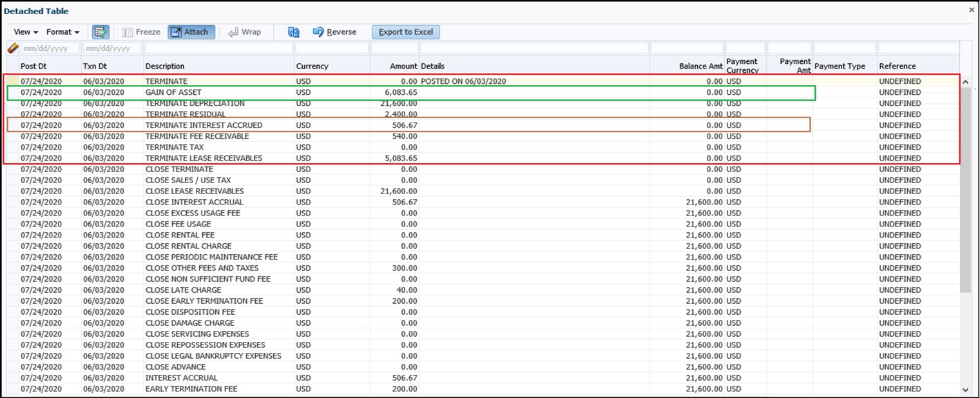Select the CLOSE DISPOSITION FEE row
Viewport: 980px width, 398px height.
coord(483,312)
